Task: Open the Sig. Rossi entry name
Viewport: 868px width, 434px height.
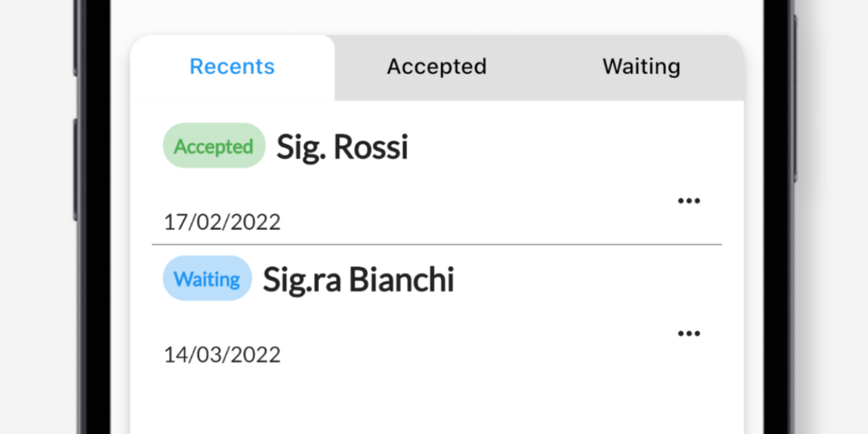Action: tap(342, 147)
